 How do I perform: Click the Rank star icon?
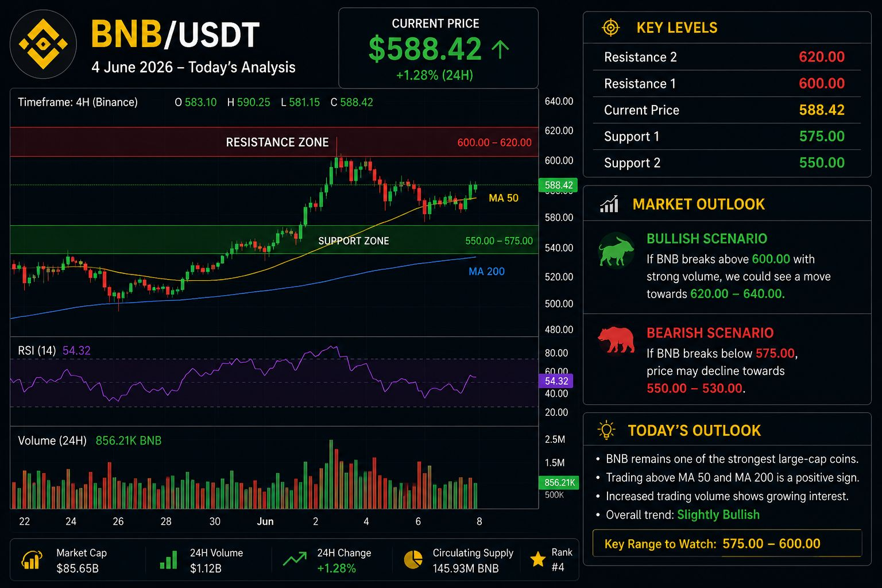tap(538, 559)
